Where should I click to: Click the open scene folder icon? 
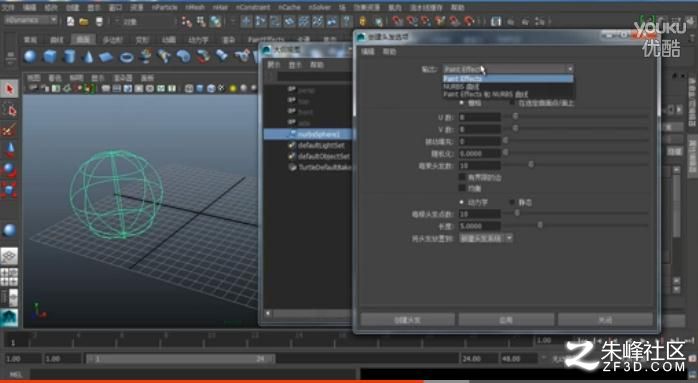point(84,21)
